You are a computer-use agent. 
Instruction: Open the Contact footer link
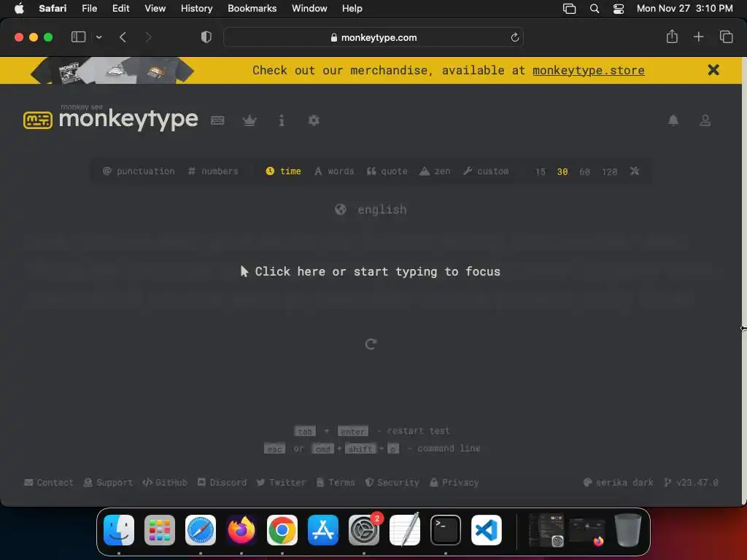click(x=49, y=483)
